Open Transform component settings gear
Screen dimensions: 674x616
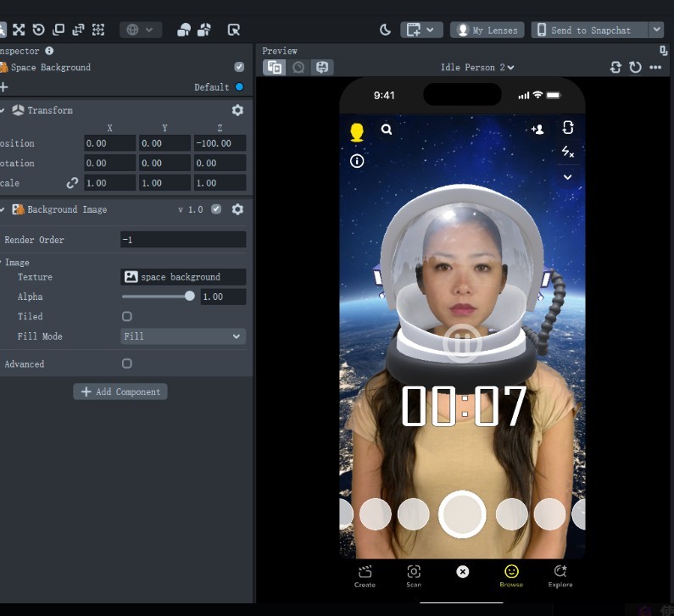tap(237, 110)
